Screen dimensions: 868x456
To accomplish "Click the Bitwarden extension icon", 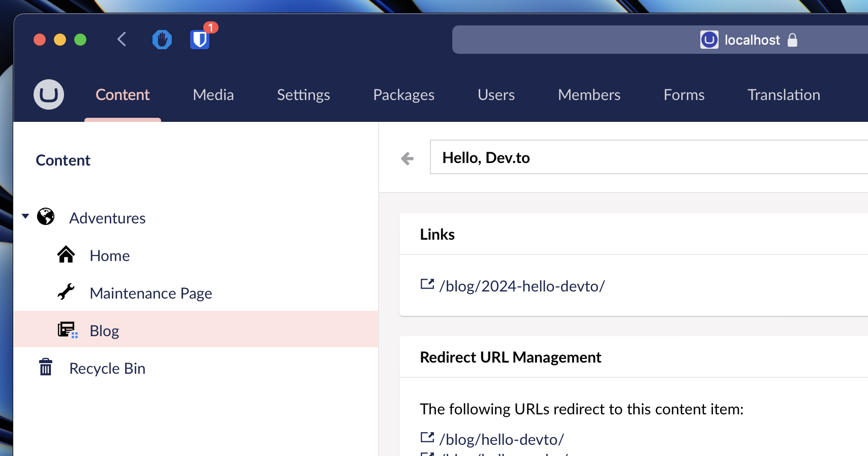I will [200, 40].
